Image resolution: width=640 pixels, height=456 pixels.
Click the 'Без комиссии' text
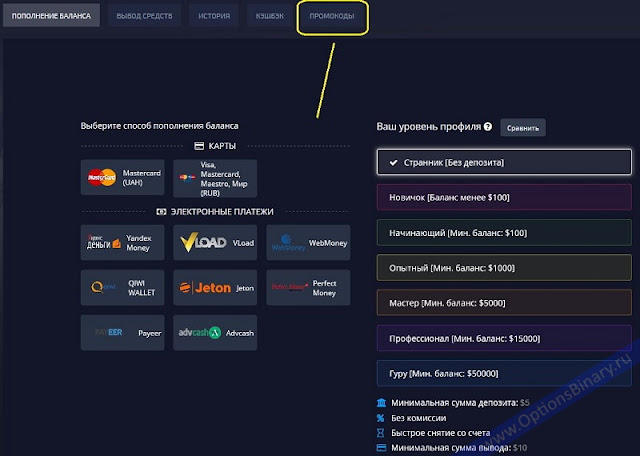tap(418, 418)
